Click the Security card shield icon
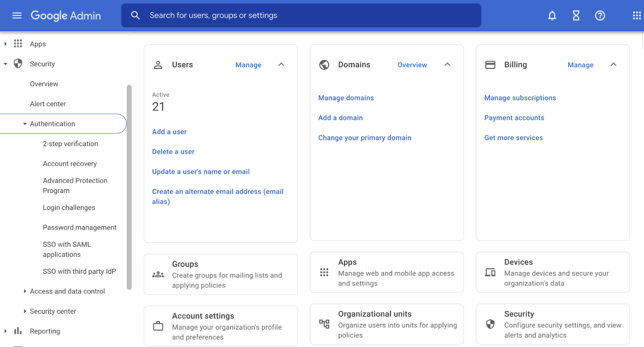This screenshot has width=644, height=347. (x=490, y=324)
